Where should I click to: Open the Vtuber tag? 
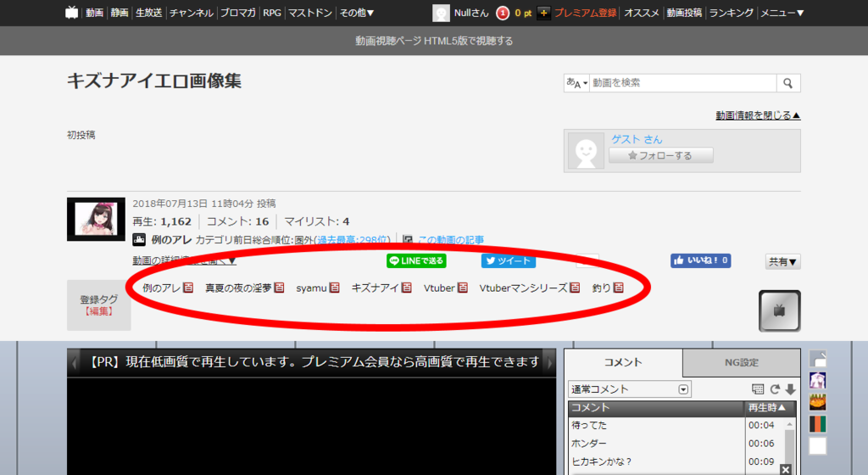click(439, 288)
